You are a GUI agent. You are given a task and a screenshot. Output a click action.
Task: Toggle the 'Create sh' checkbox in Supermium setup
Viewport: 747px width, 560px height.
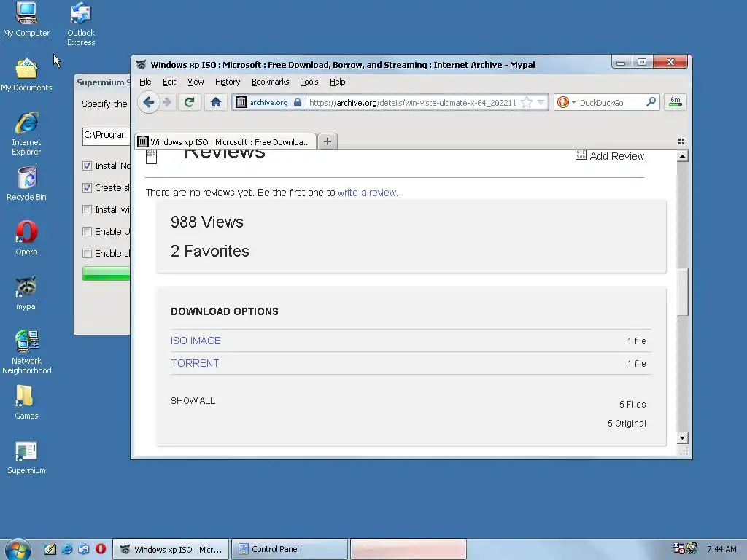click(x=87, y=187)
